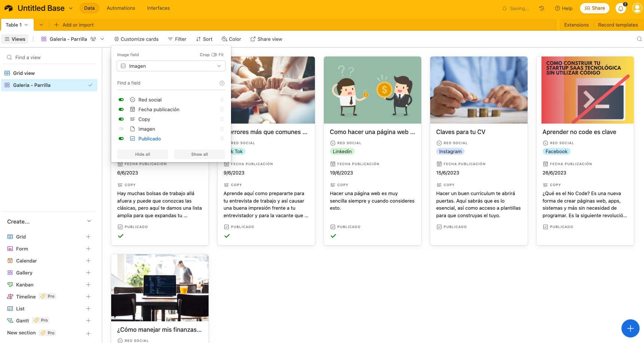Screen dimensions: 644x343
Task: Click the plus button to add a record
Action: 630,328
